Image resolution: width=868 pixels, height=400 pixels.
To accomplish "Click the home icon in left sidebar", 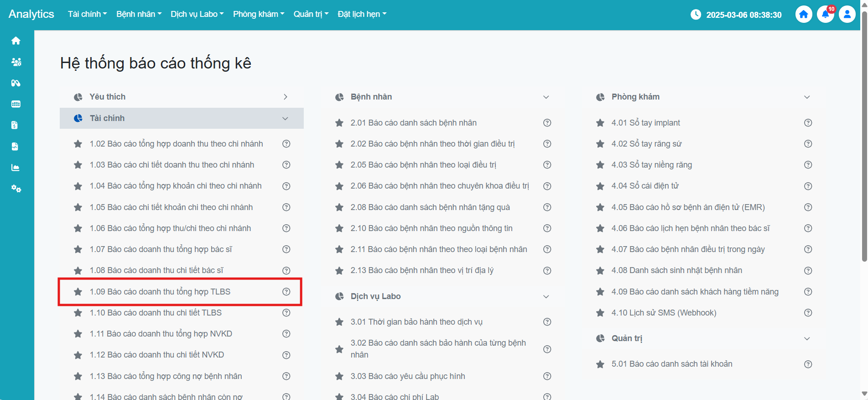I will pyautogui.click(x=16, y=41).
